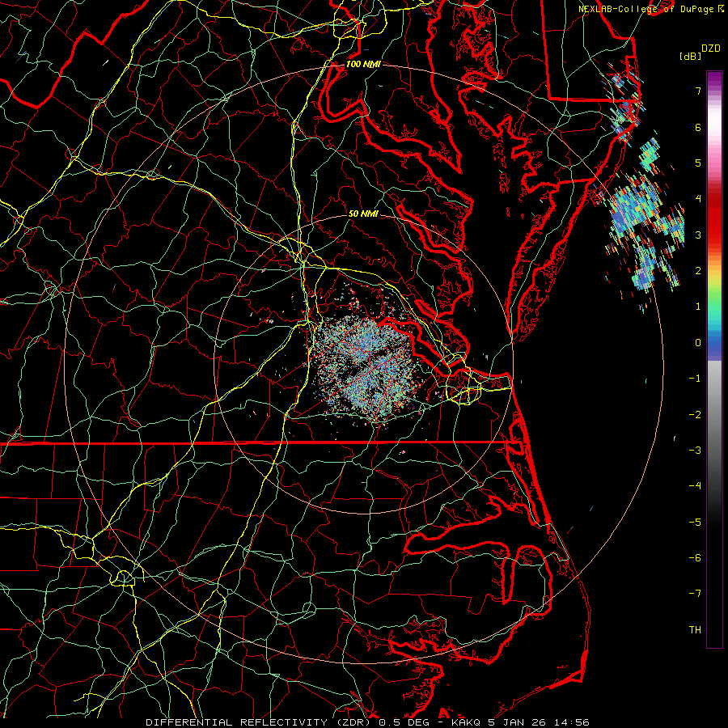The width and height of the screenshot is (728, 728).
Task: Click the '6' value on color scale
Action: click(698, 127)
